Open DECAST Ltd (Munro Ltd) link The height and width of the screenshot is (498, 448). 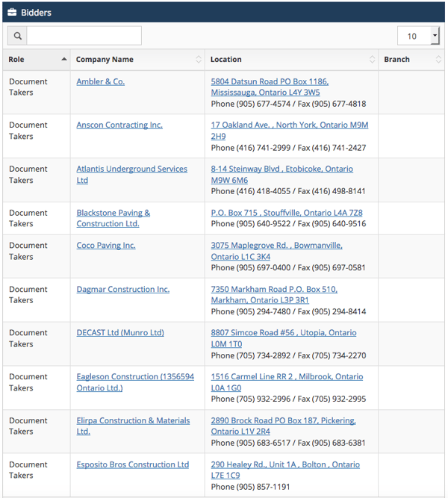[x=119, y=333]
